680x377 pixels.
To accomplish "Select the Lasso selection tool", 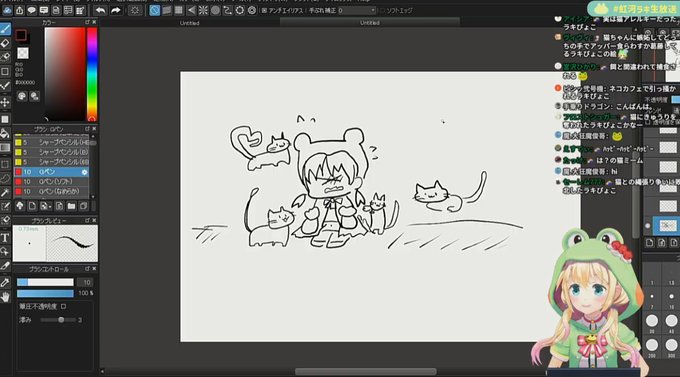I will 5,178.
